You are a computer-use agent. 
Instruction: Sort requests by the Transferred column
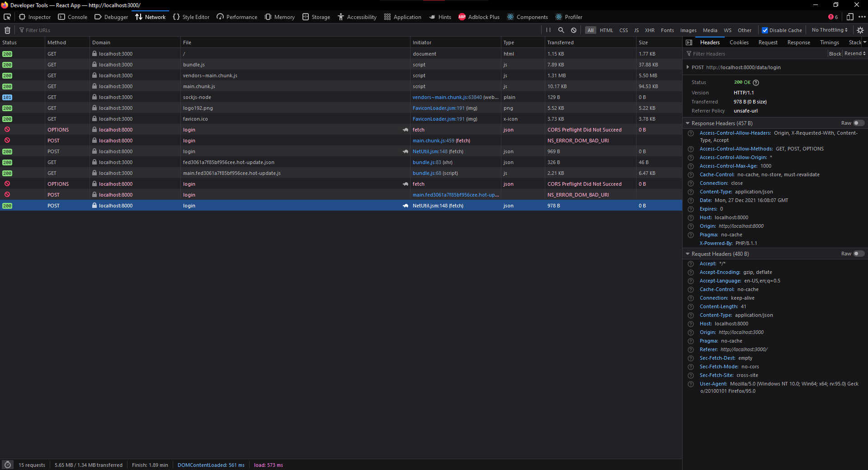click(590, 42)
